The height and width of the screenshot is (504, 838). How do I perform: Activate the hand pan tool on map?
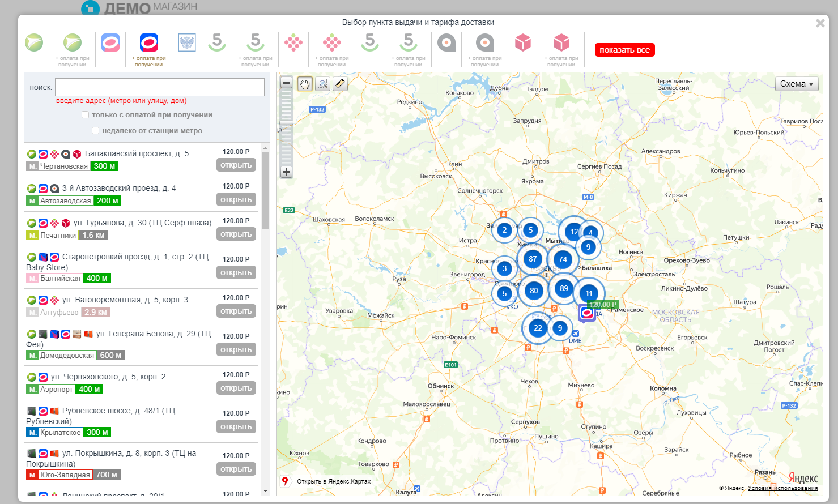[x=305, y=84]
